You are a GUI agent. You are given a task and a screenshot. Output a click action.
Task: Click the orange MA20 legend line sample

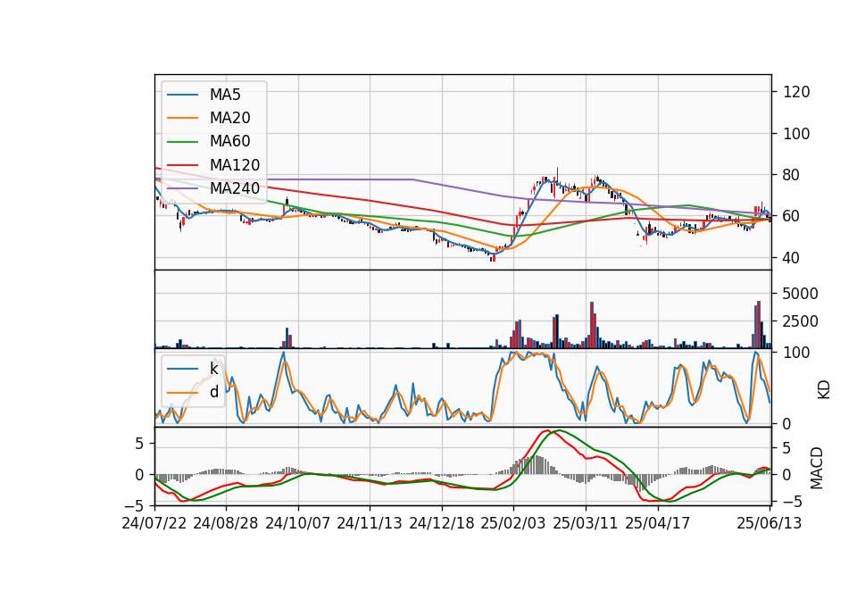(182, 118)
